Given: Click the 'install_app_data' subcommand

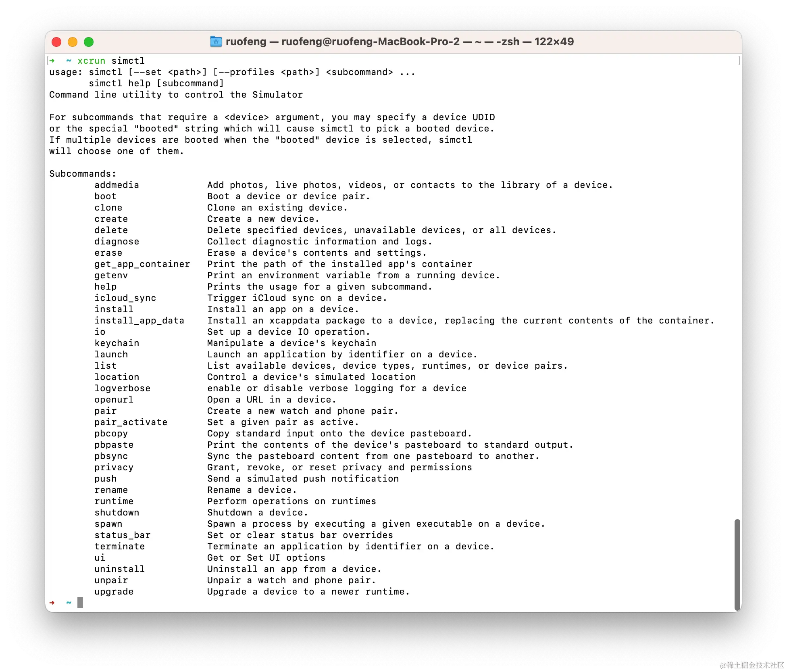Looking at the screenshot, I should point(139,321).
